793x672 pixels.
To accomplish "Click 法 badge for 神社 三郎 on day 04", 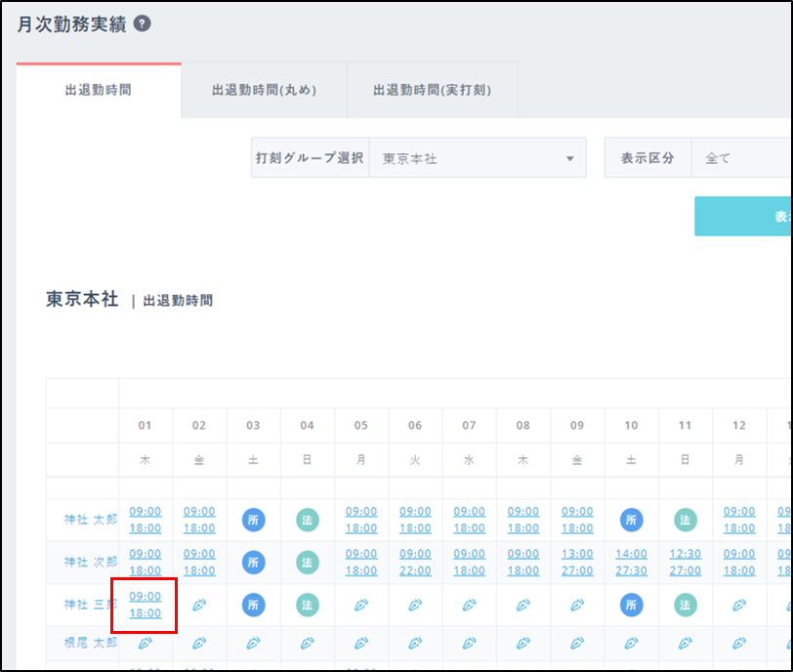I will pos(308,606).
